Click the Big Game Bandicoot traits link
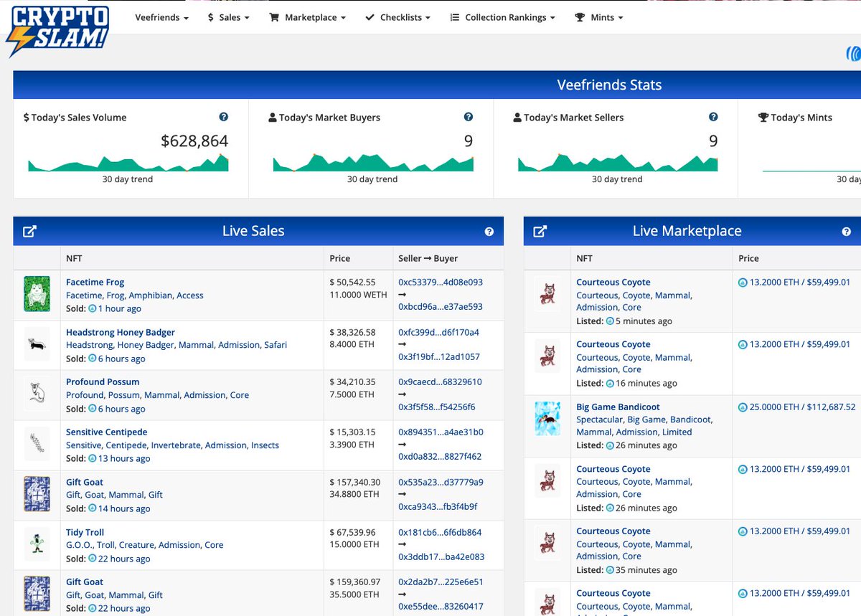Viewport: 861px width, 616px height. tap(644, 426)
